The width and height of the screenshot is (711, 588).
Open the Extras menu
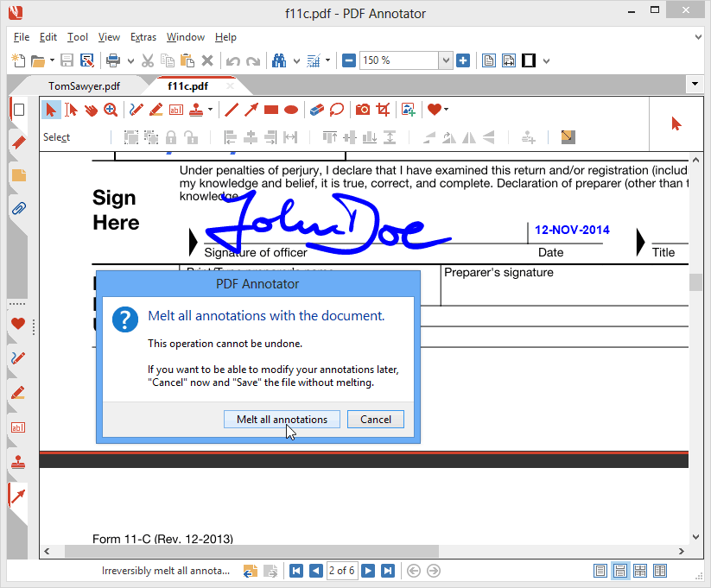[x=143, y=37]
